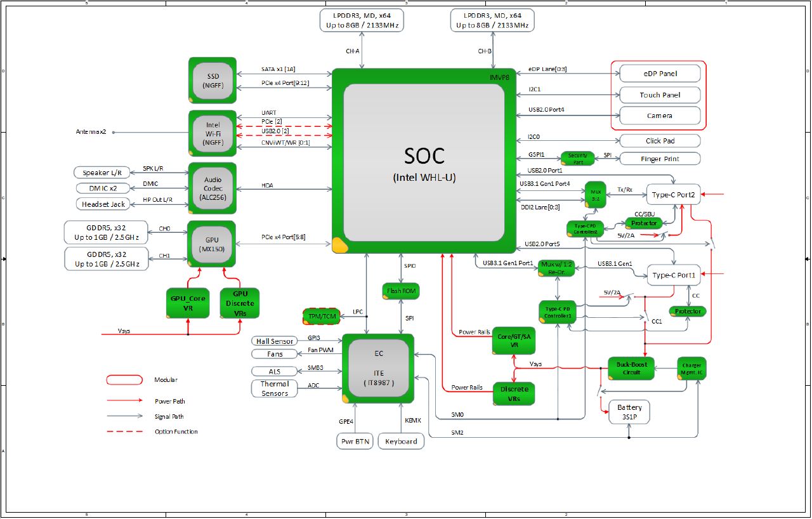Screen dimensions: 812x519
Task: Click the Fan PWM label
Action: click(x=320, y=350)
